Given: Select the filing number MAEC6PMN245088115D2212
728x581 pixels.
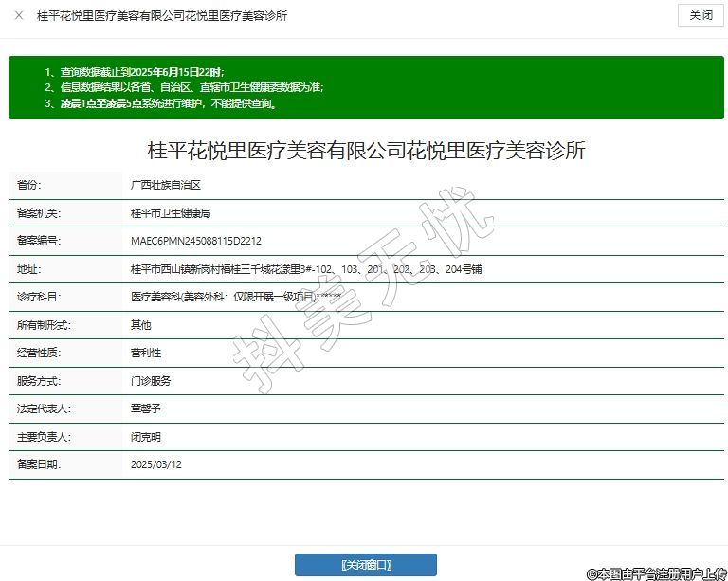Looking at the screenshot, I should pyautogui.click(x=195, y=241).
